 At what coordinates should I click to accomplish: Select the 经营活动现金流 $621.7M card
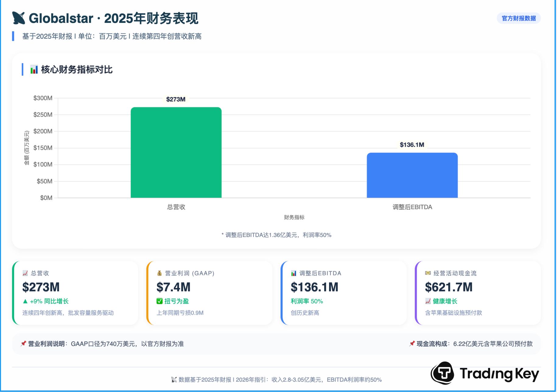478,293
